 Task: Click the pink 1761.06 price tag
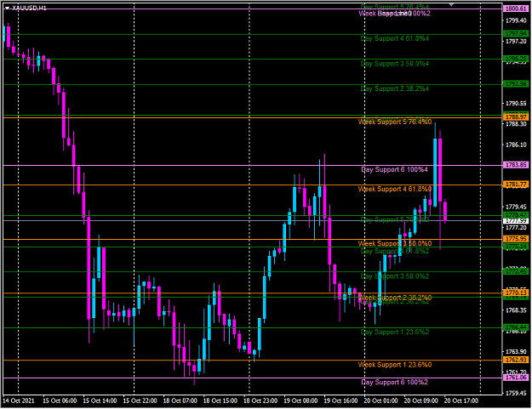click(516, 378)
